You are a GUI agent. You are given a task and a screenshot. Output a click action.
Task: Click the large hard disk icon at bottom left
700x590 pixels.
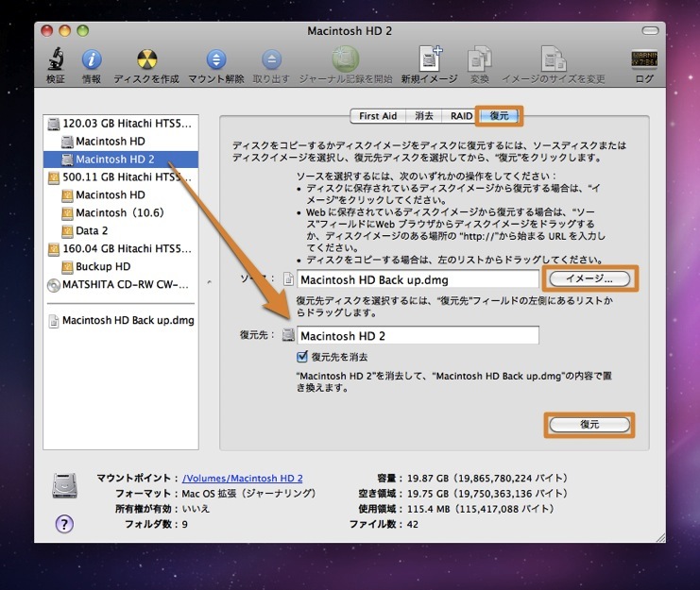pos(65,485)
